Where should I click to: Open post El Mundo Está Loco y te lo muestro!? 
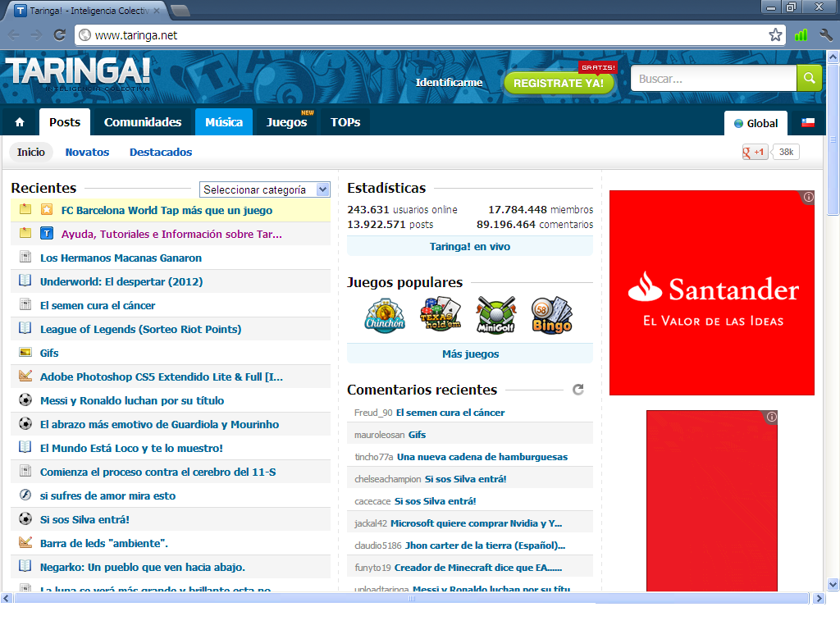132,448
